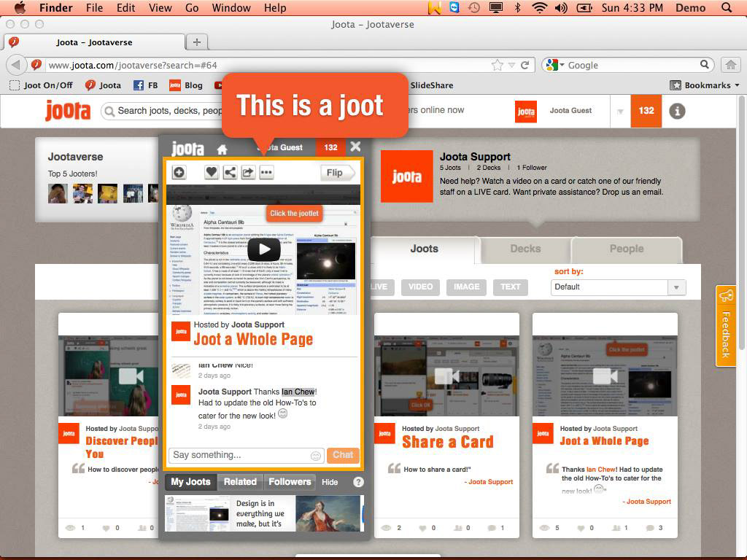
Task: Click the page's vertical scrollbar
Action: click(742, 224)
